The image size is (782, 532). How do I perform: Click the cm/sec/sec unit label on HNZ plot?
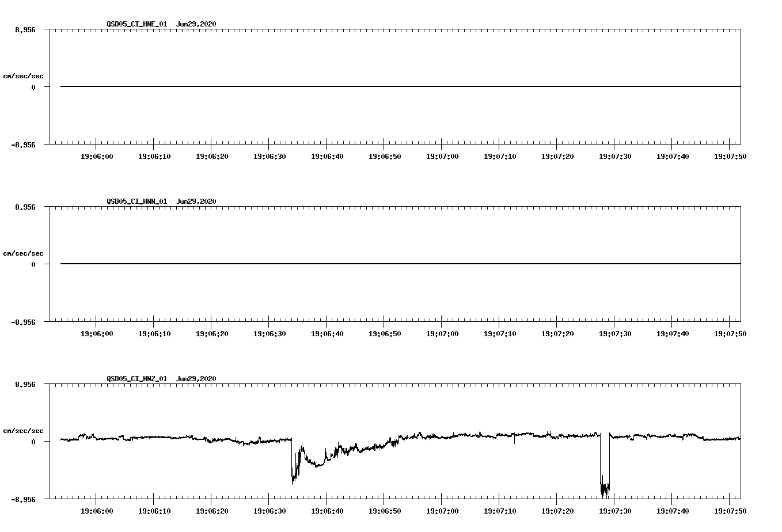[23, 431]
